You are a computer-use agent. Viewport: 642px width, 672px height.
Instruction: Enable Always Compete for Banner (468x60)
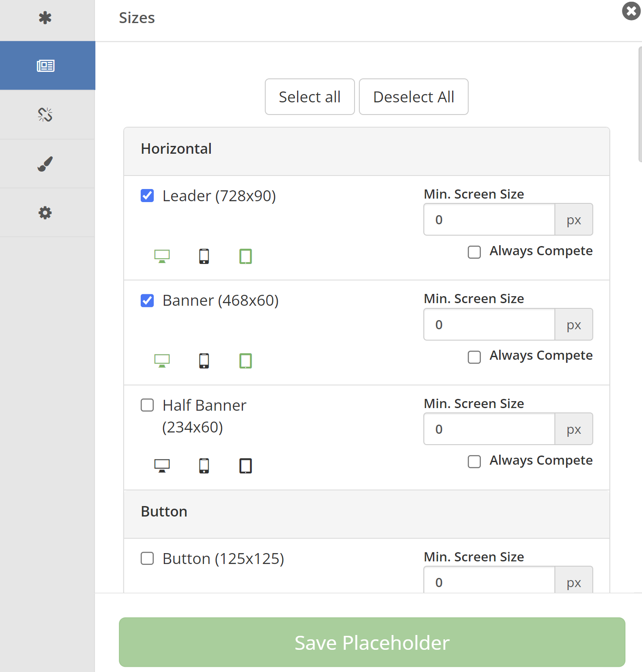474,357
